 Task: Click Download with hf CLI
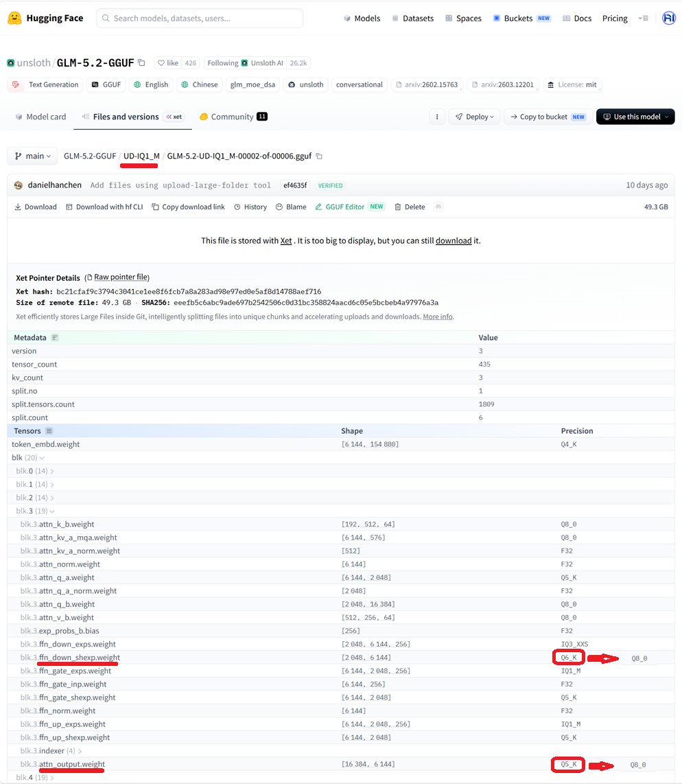[x=104, y=207]
